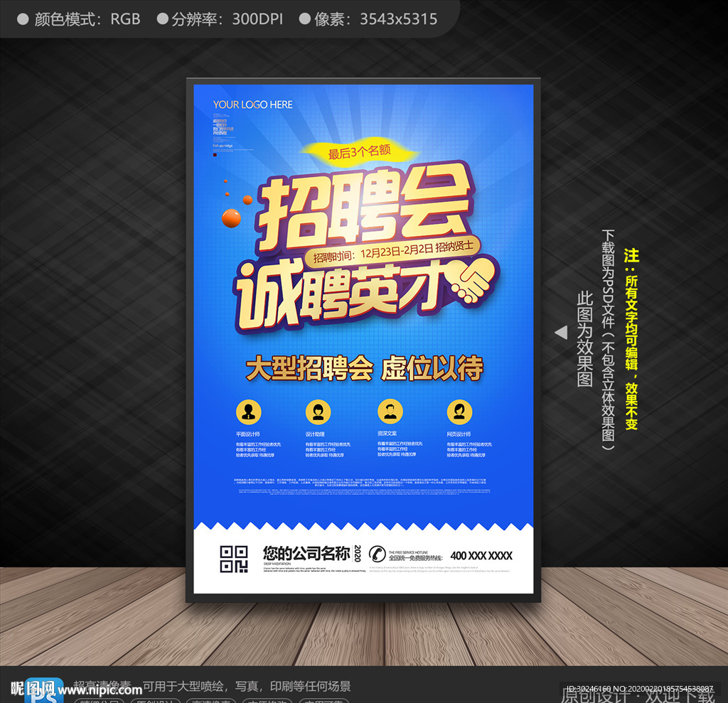Image resolution: width=728 pixels, height=703 pixels.
Task: Click the PS icon in bottom-left corner
Action: [44, 691]
